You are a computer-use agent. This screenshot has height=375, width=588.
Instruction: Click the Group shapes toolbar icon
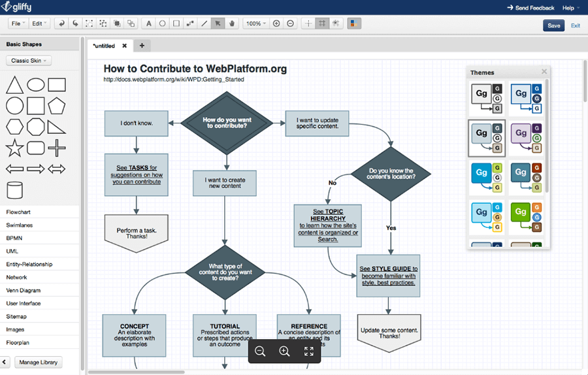[x=90, y=24]
